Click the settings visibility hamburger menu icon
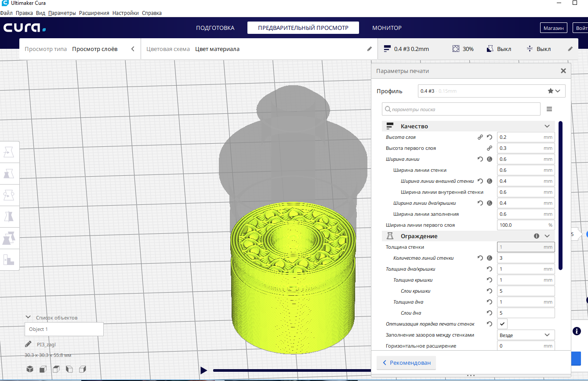 coord(549,109)
